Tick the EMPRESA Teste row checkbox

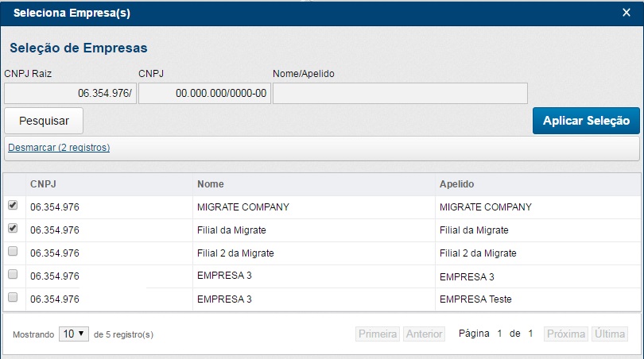click(x=13, y=298)
